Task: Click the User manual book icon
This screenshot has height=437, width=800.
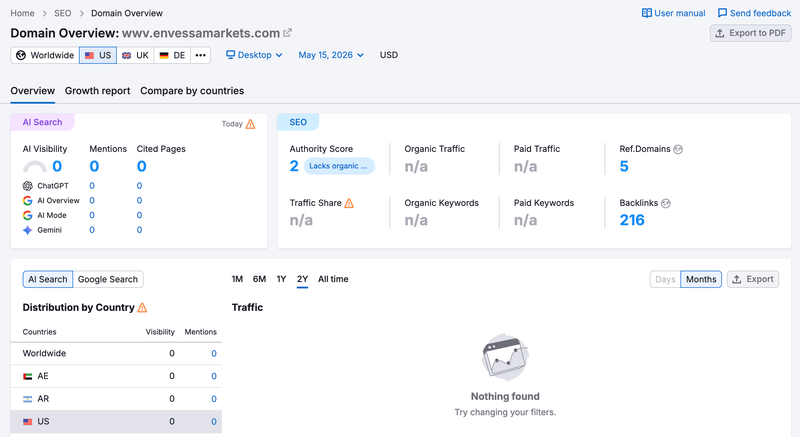Action: (646, 13)
